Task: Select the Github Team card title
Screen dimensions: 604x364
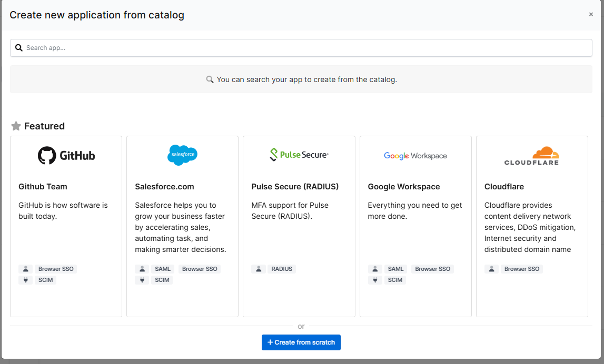Action: [43, 187]
